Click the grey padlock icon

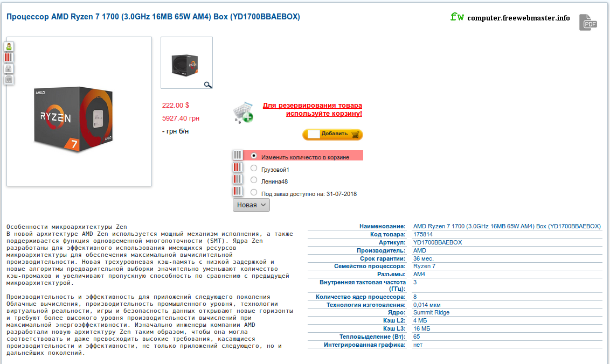pyautogui.click(x=9, y=68)
